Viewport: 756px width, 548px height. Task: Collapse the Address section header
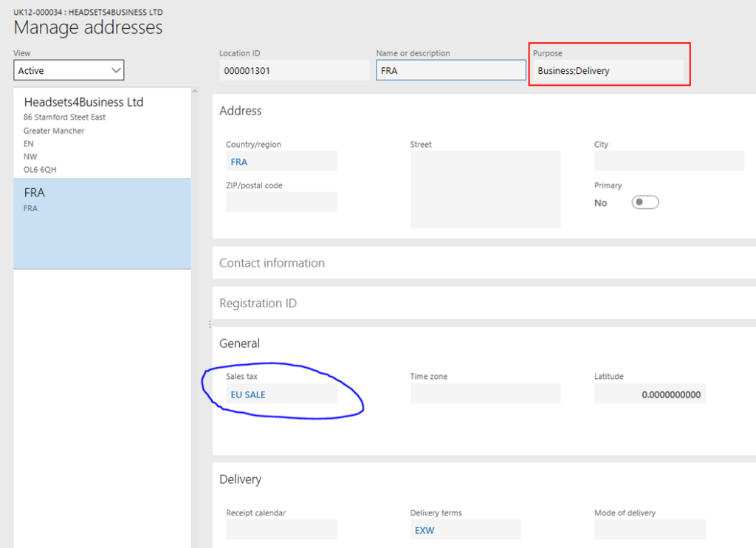(241, 111)
